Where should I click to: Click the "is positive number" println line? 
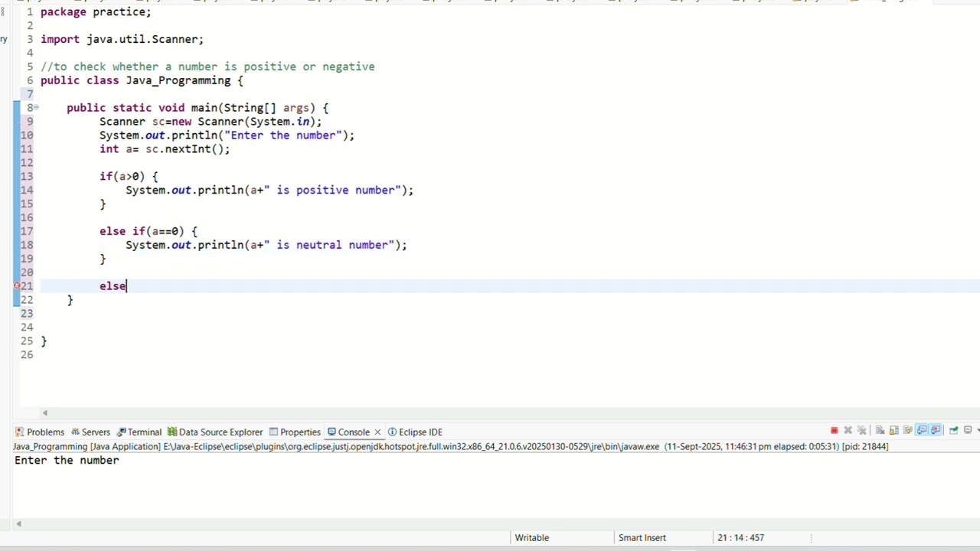click(x=269, y=191)
